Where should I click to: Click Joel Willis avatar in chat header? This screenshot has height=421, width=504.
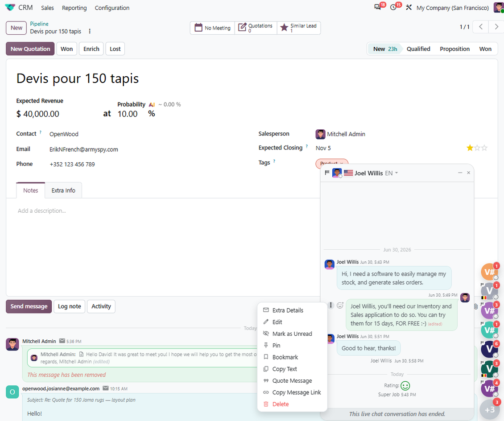click(x=337, y=173)
